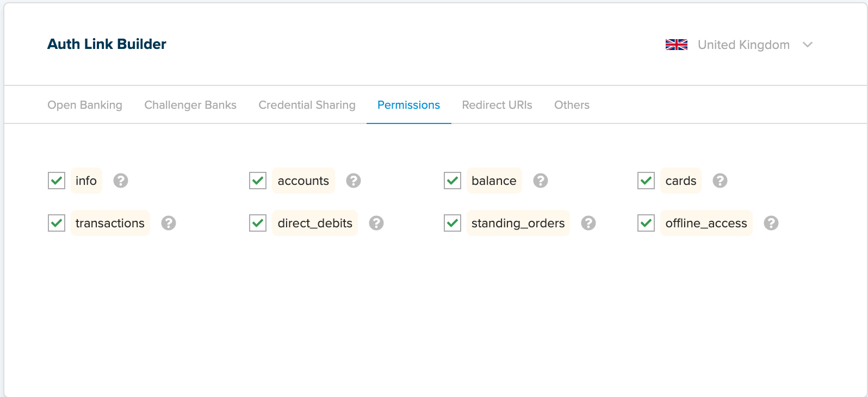868x397 pixels.
Task: Click the help icon next to info
Action: click(x=121, y=181)
